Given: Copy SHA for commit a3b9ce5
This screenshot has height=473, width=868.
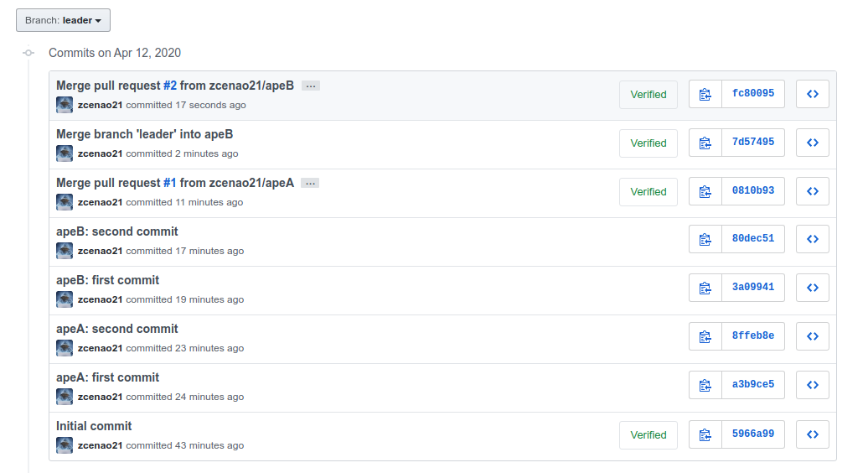Looking at the screenshot, I should (705, 386).
